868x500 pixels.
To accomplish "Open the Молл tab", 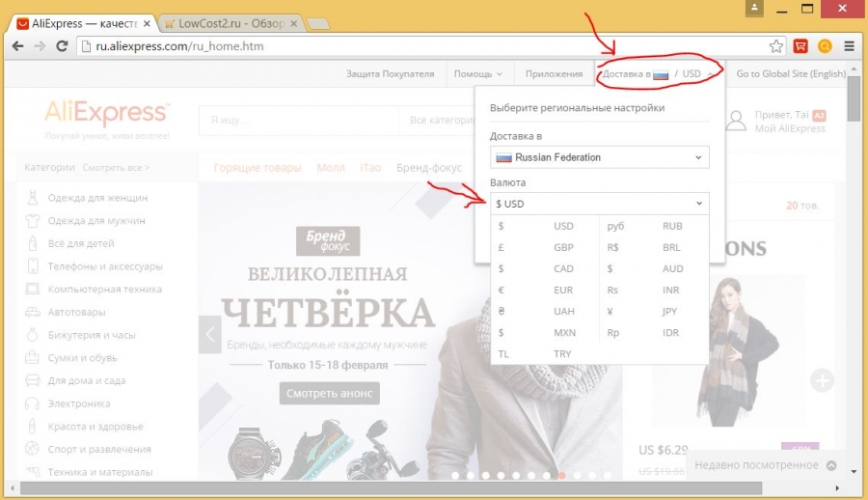I will [x=331, y=167].
